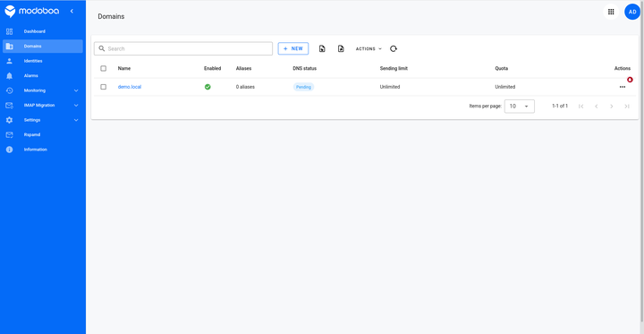Click the green enabled checkmark for demo.local

(x=208, y=87)
